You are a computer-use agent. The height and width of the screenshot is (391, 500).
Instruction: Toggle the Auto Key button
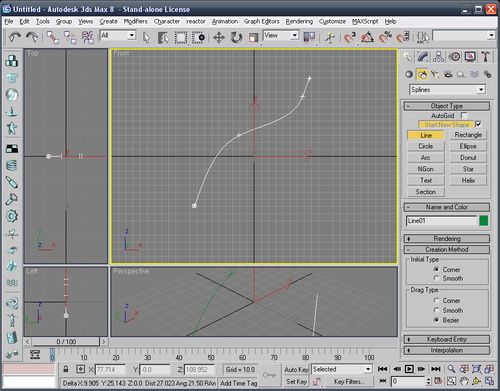coord(296,369)
